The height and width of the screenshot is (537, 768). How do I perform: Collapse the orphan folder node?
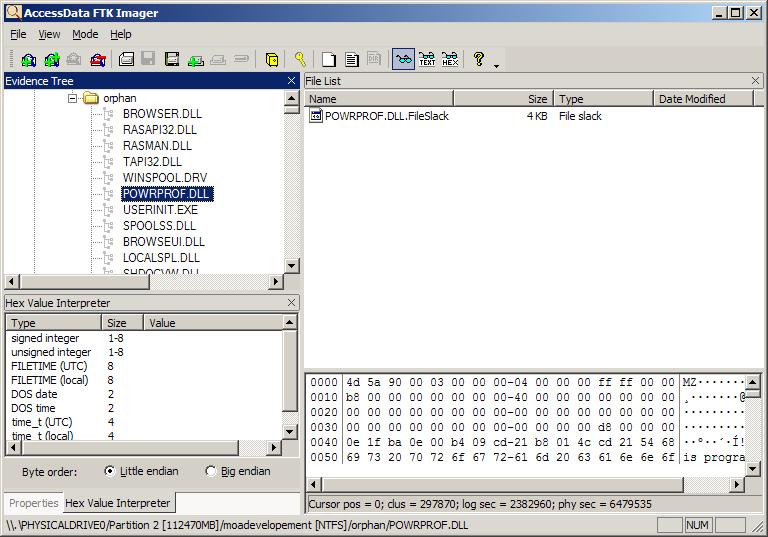click(x=72, y=98)
